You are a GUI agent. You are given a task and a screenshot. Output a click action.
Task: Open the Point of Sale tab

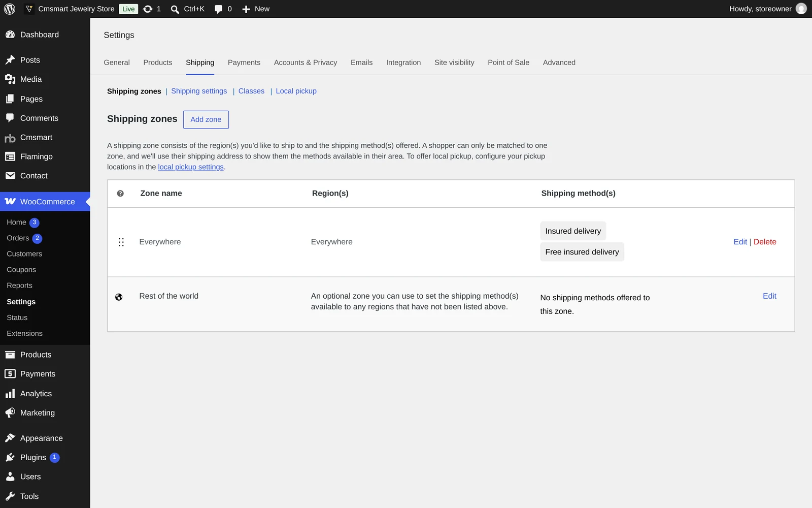tap(509, 62)
